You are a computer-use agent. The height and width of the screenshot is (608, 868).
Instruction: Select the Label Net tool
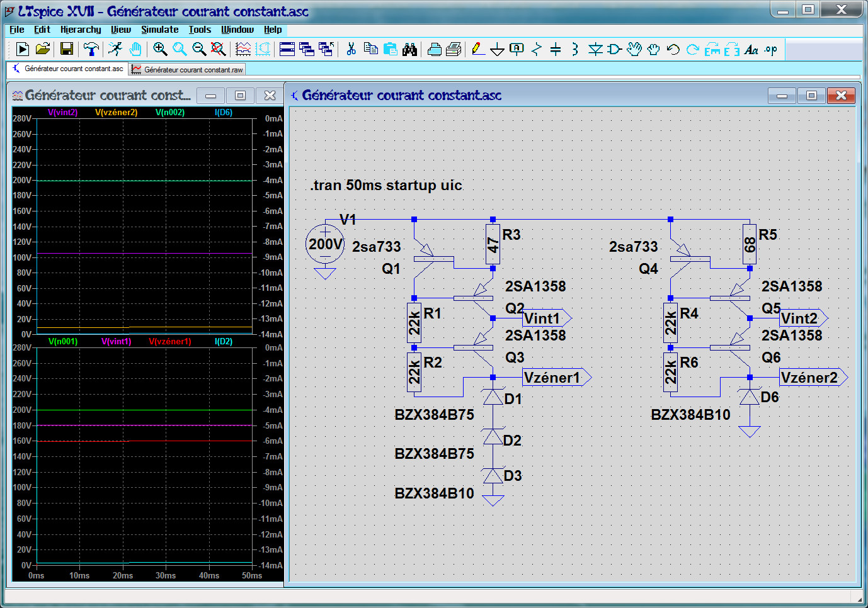coord(517,49)
